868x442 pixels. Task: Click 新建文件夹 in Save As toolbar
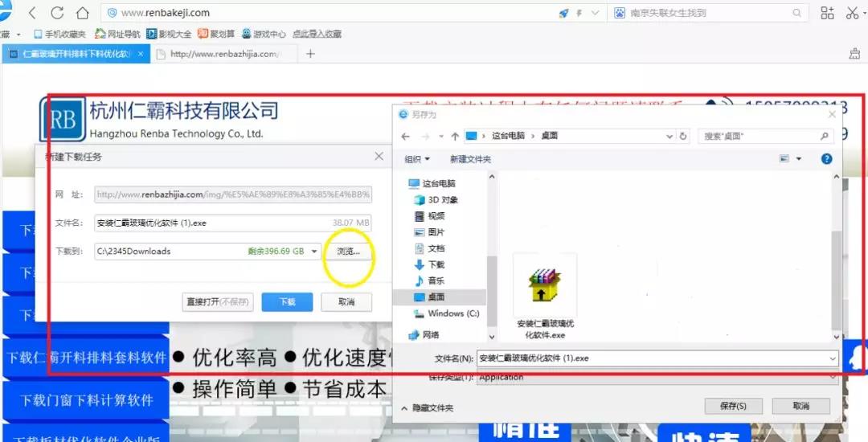click(470, 159)
